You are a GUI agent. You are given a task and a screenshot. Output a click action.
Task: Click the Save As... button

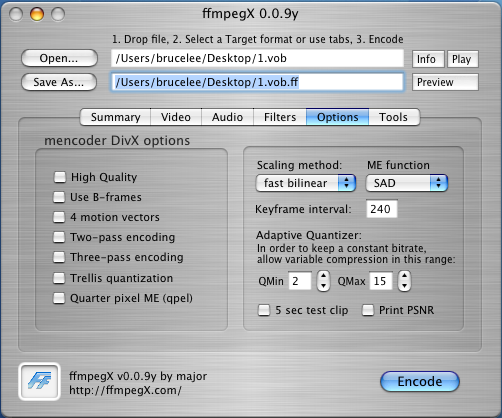59,82
